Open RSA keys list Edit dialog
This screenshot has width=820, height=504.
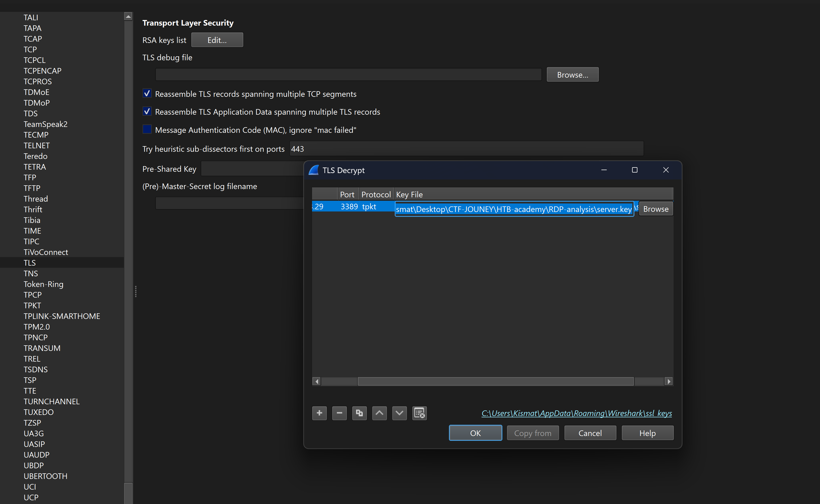[217, 40]
